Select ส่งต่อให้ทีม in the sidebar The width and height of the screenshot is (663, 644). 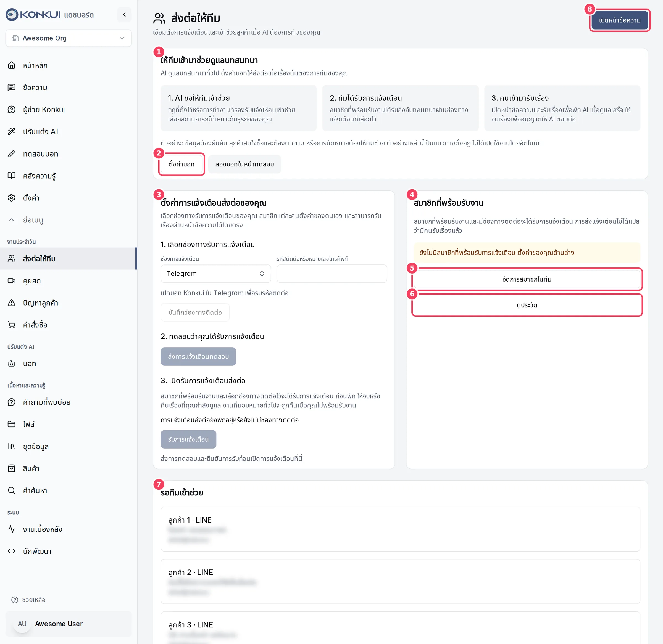tap(68, 258)
